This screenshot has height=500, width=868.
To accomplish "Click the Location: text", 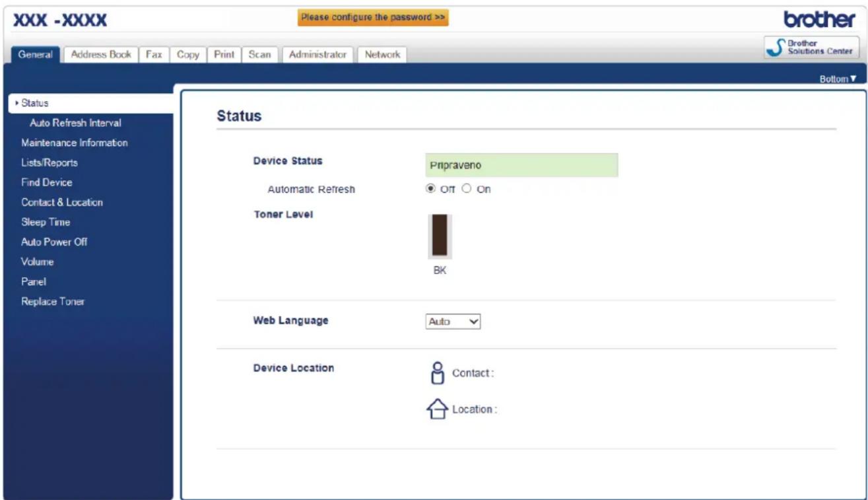I will point(475,410).
